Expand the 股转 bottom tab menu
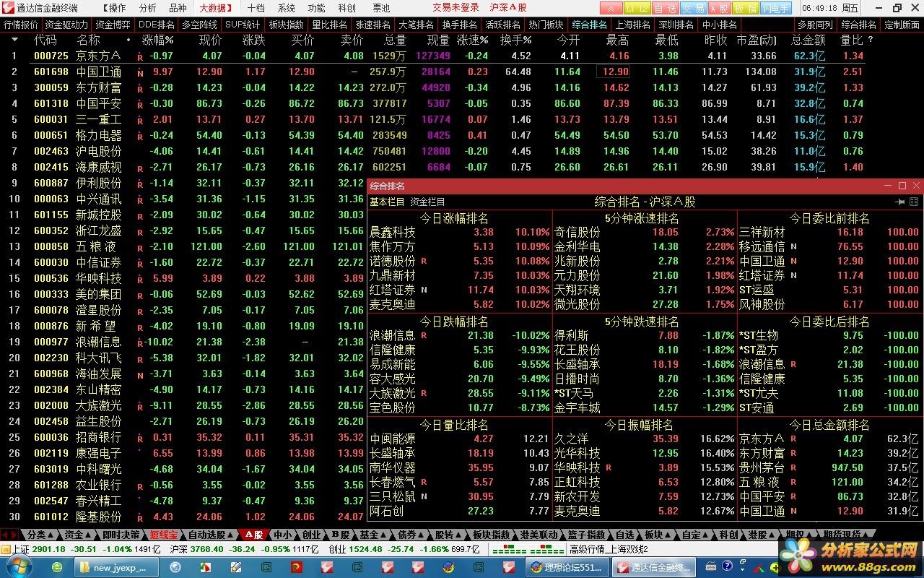The image size is (924, 578). pos(448,535)
